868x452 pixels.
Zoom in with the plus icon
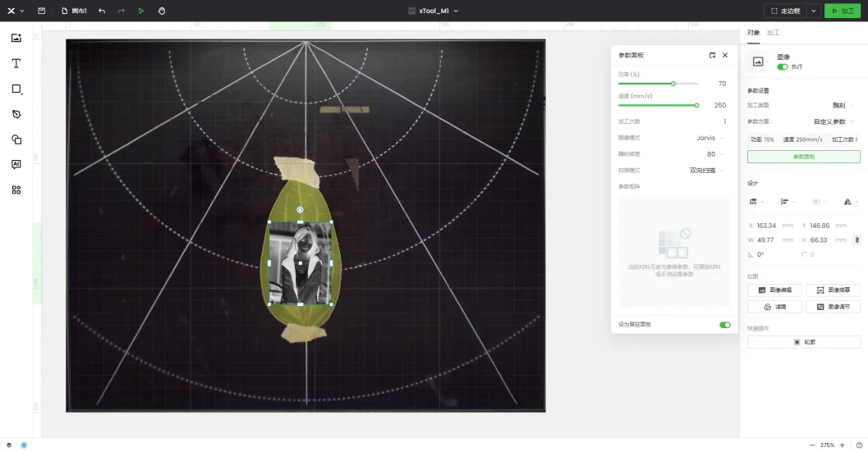point(842,445)
